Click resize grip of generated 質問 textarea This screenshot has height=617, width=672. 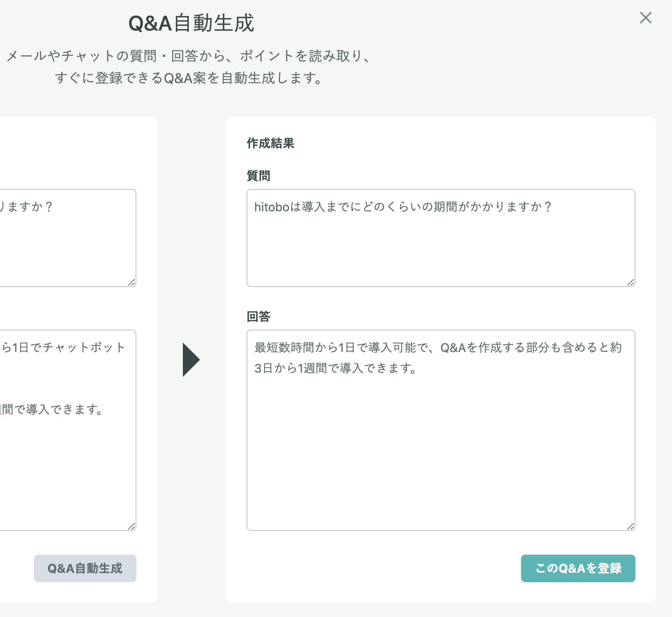pyautogui.click(x=630, y=282)
